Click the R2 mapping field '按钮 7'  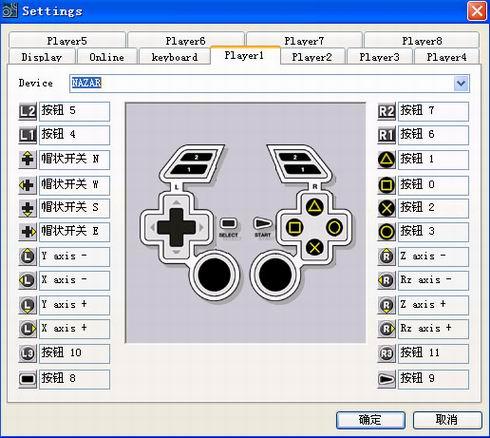tap(433, 112)
